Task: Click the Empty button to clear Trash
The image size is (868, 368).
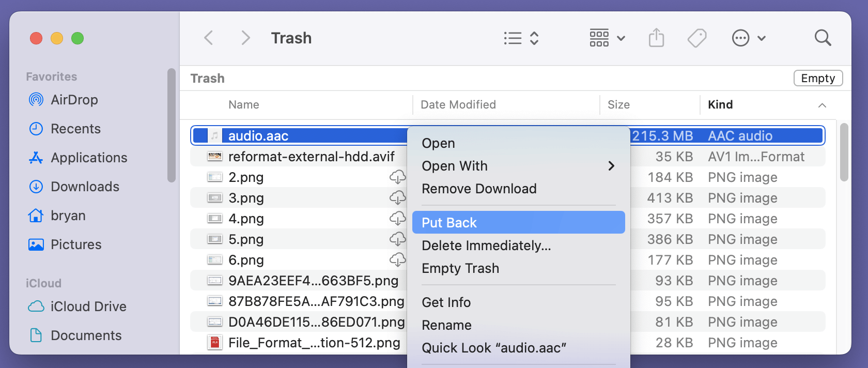Action: click(x=818, y=78)
